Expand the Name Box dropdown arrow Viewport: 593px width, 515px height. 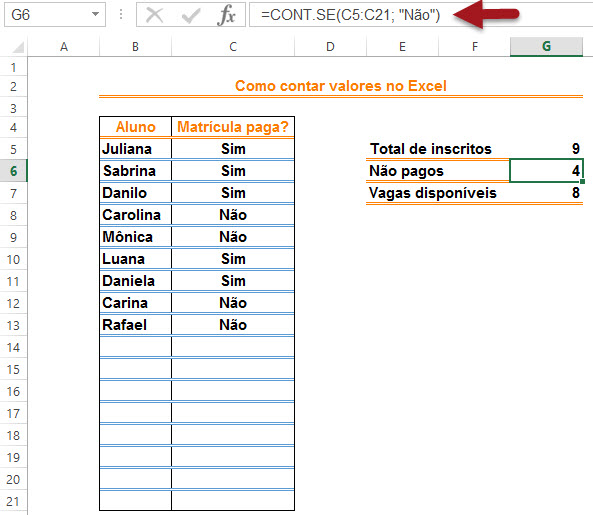pyautogui.click(x=95, y=14)
